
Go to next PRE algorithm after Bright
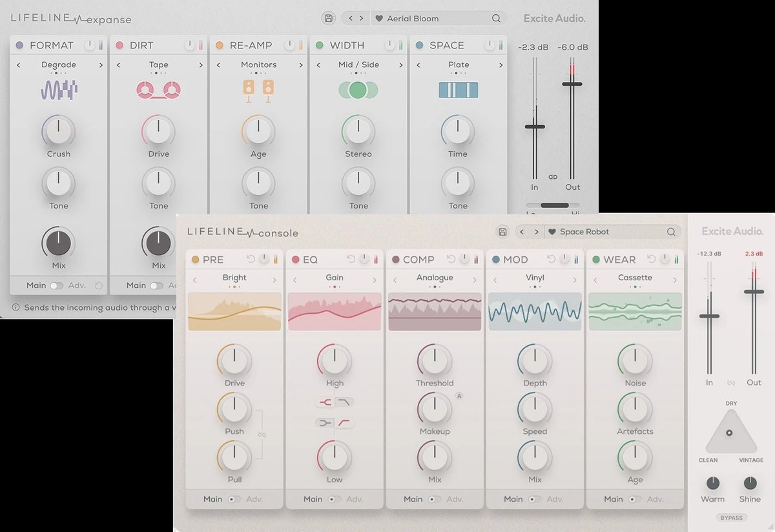274,280
